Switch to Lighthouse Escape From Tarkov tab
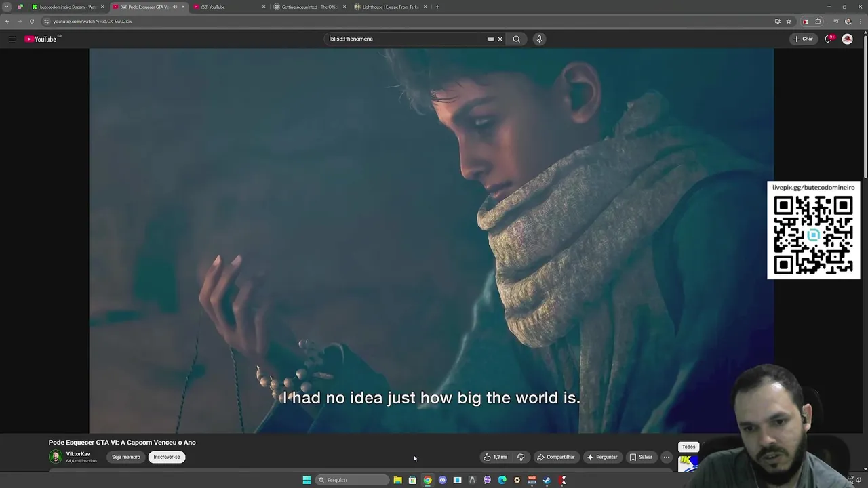The image size is (868, 488). click(x=390, y=7)
